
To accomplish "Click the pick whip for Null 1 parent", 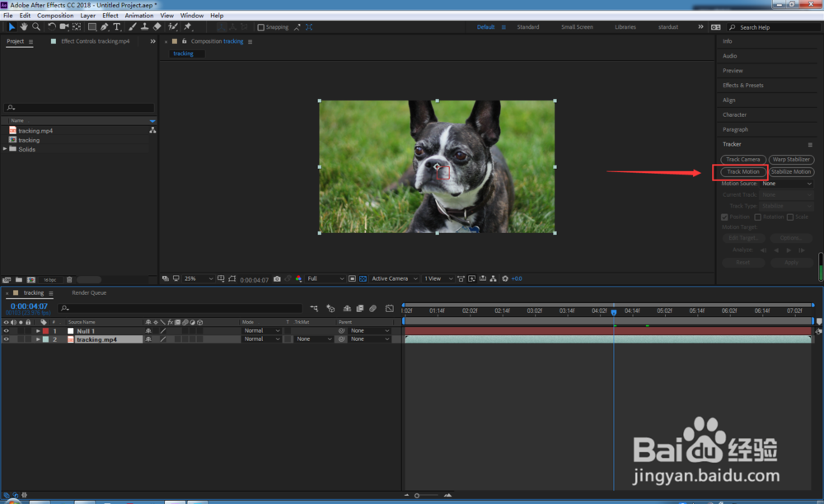I will pos(342,331).
